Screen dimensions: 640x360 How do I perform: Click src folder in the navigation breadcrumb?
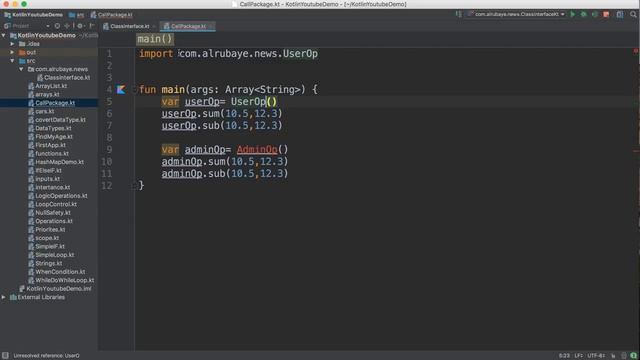click(x=77, y=15)
